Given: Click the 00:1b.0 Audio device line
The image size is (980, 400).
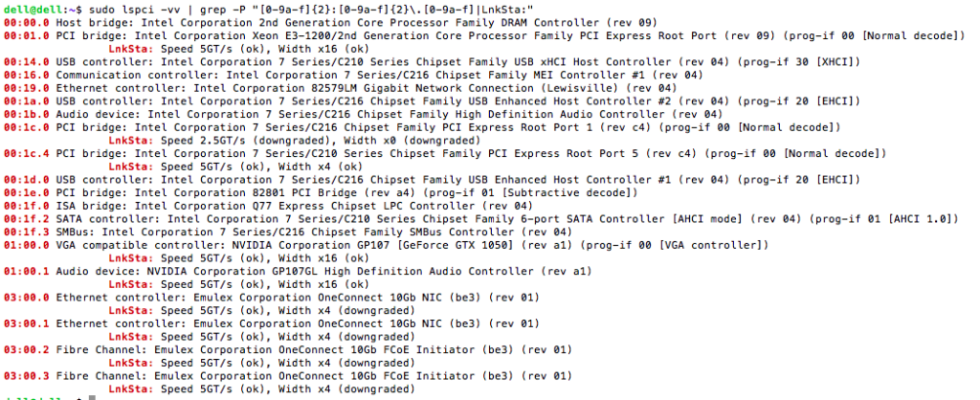Looking at the screenshot, I should click(x=363, y=115).
